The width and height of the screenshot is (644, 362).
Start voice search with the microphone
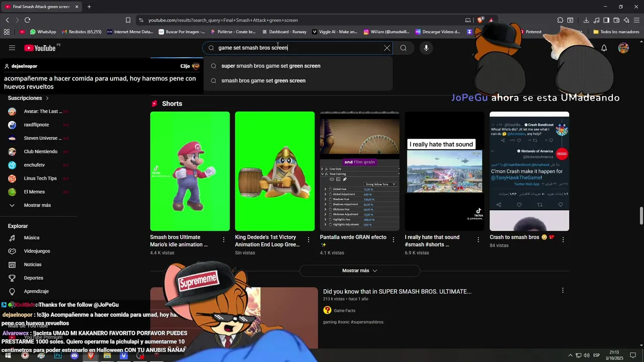point(426,48)
